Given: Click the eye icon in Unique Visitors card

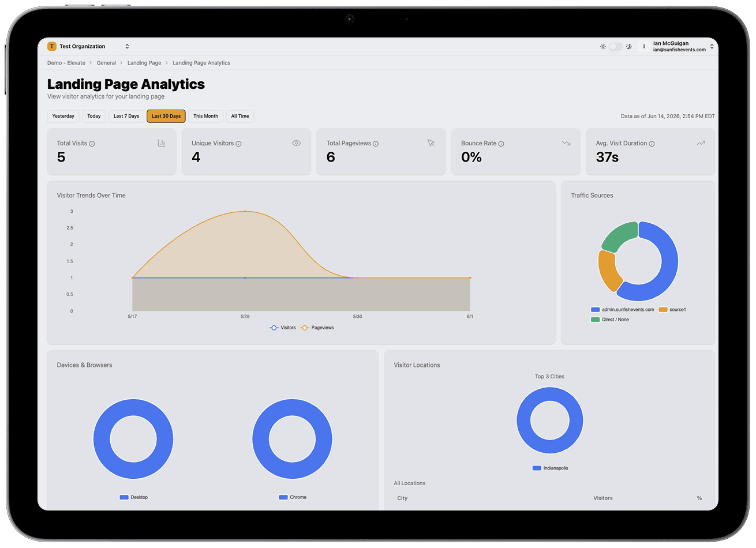Looking at the screenshot, I should coord(297,143).
